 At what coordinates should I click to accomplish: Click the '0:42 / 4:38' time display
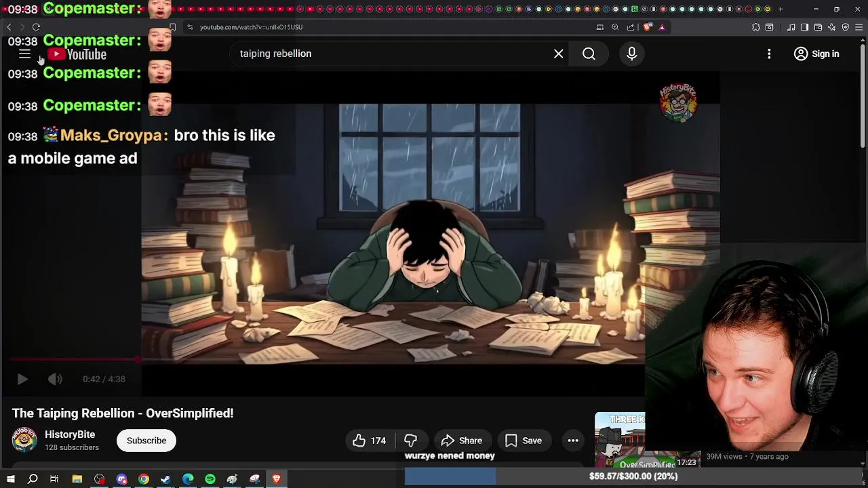104,379
